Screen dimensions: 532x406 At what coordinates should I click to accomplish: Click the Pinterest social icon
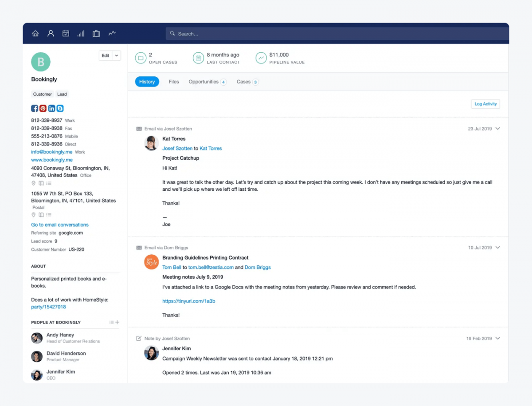coord(43,108)
